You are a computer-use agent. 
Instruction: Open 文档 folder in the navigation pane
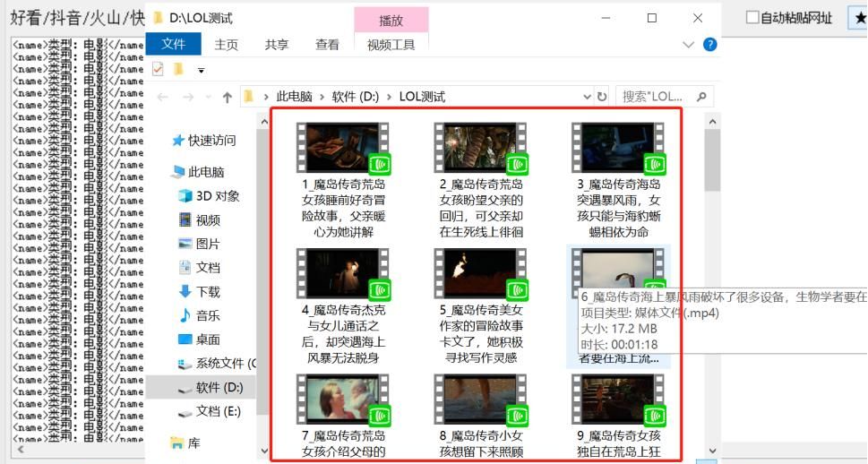coord(199,268)
